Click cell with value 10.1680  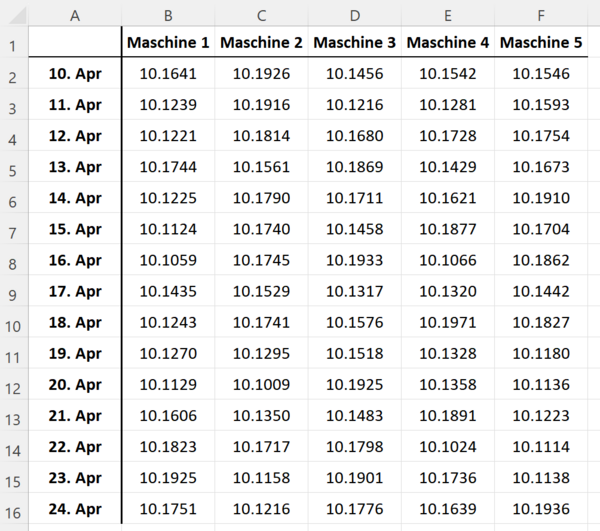point(355,135)
